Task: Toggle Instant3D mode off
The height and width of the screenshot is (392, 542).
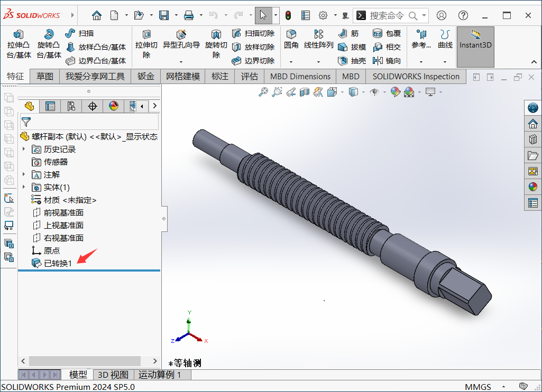Action: 475,47
